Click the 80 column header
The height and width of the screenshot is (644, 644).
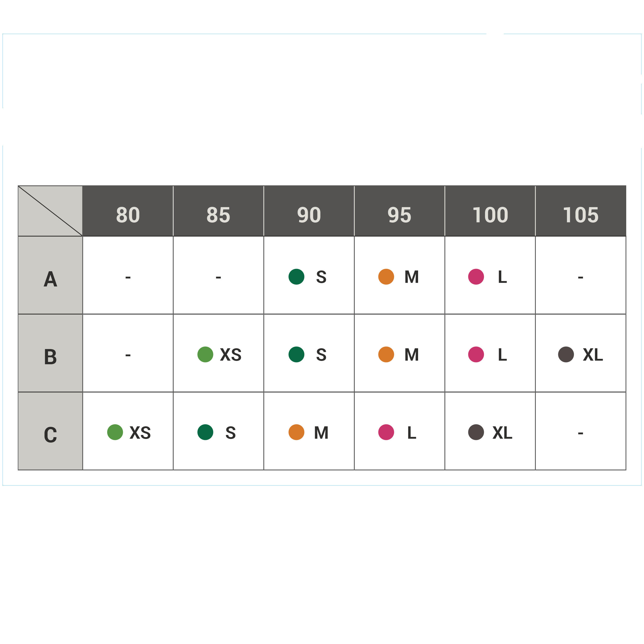[128, 215]
